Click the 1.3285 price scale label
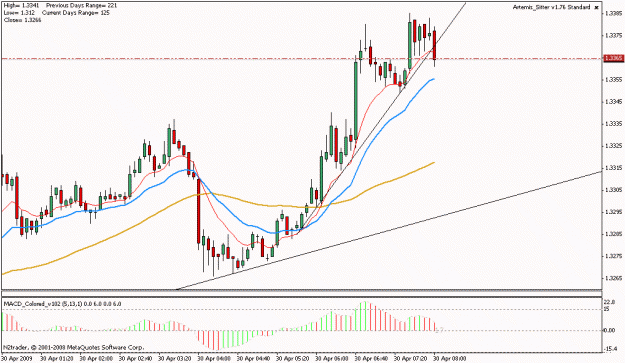 pyautogui.click(x=613, y=234)
